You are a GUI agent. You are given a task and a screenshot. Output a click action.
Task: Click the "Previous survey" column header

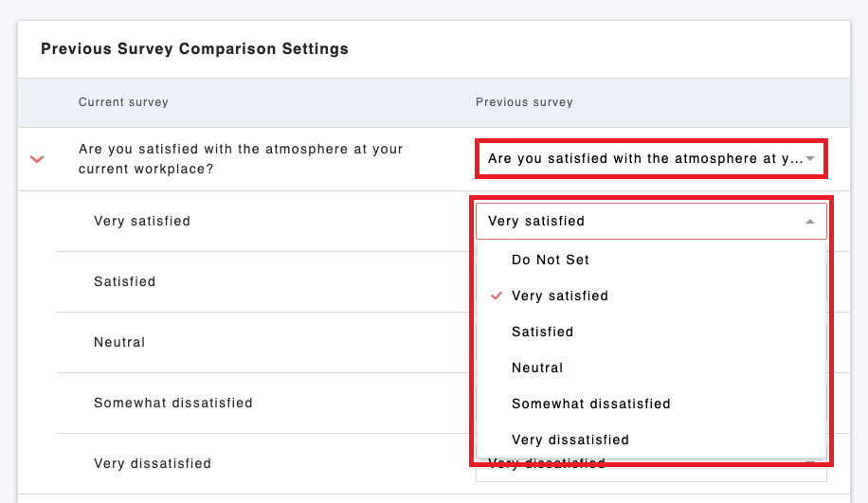tap(524, 102)
